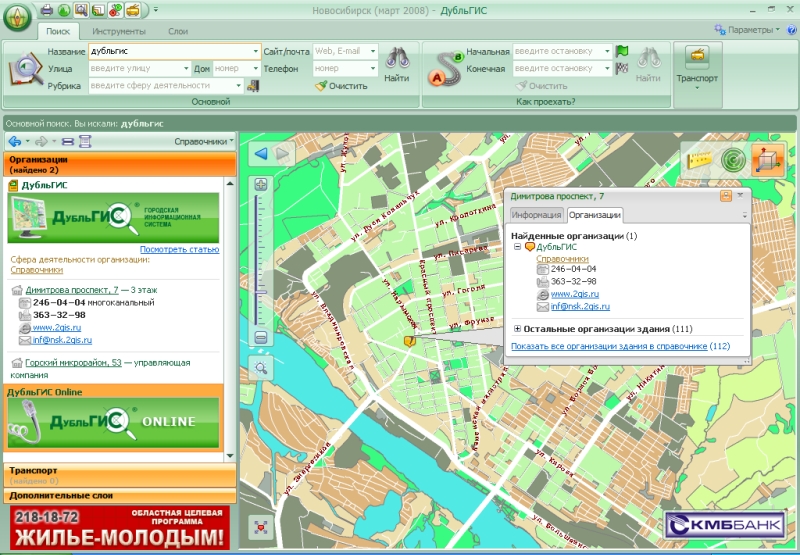Click the overlapping windows icon in quick toolbar
The width and height of the screenshot is (800, 555).
(x=98, y=10)
